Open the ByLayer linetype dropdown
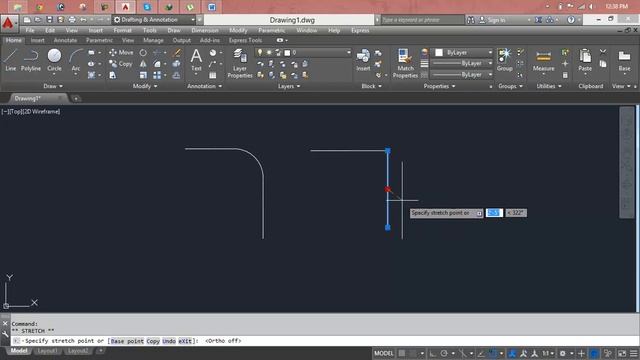640x360 pixels. [463, 75]
